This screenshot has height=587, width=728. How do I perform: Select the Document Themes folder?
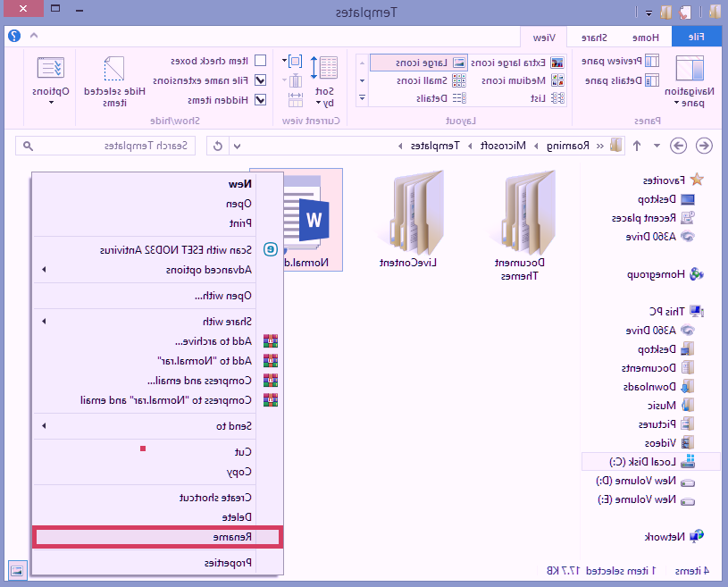point(520,226)
